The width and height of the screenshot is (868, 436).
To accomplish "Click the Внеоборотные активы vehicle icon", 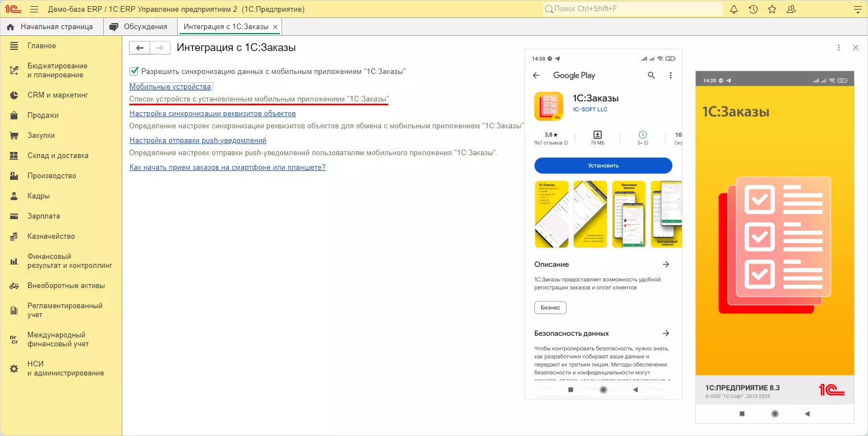I will pos(15,286).
